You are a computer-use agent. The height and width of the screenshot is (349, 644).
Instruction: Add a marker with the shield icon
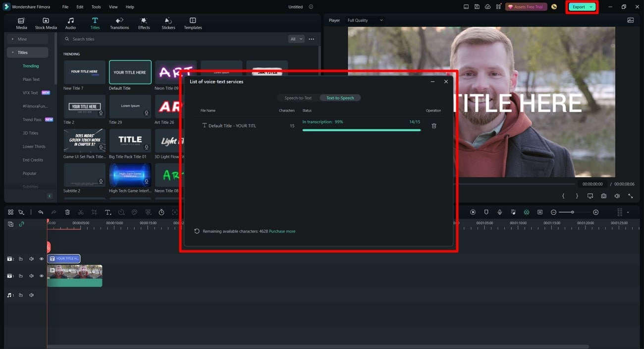tap(486, 212)
